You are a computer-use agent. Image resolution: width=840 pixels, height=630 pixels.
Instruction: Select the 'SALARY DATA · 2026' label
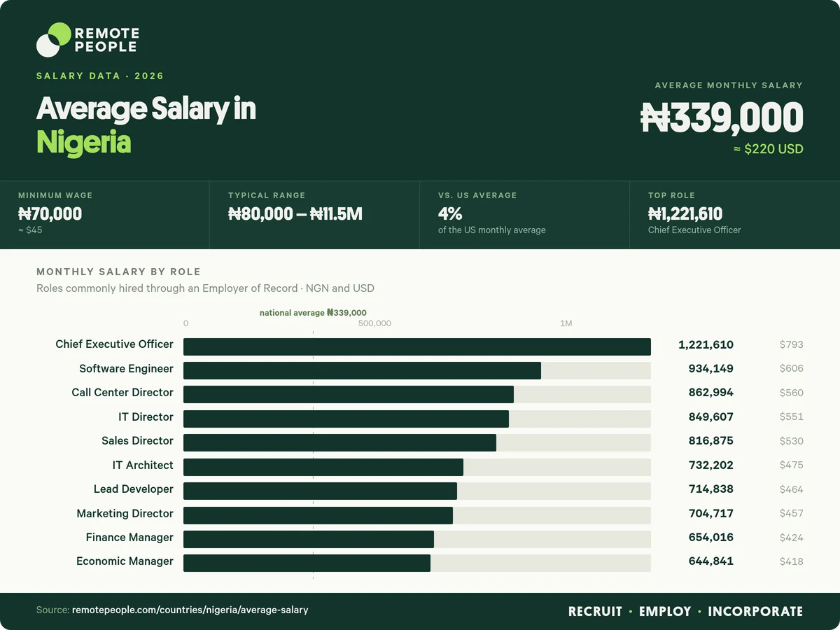pyautogui.click(x=100, y=76)
